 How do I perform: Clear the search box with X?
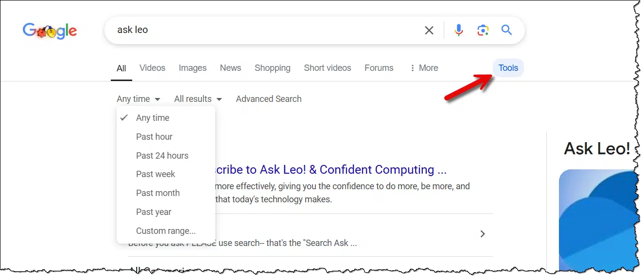(429, 31)
